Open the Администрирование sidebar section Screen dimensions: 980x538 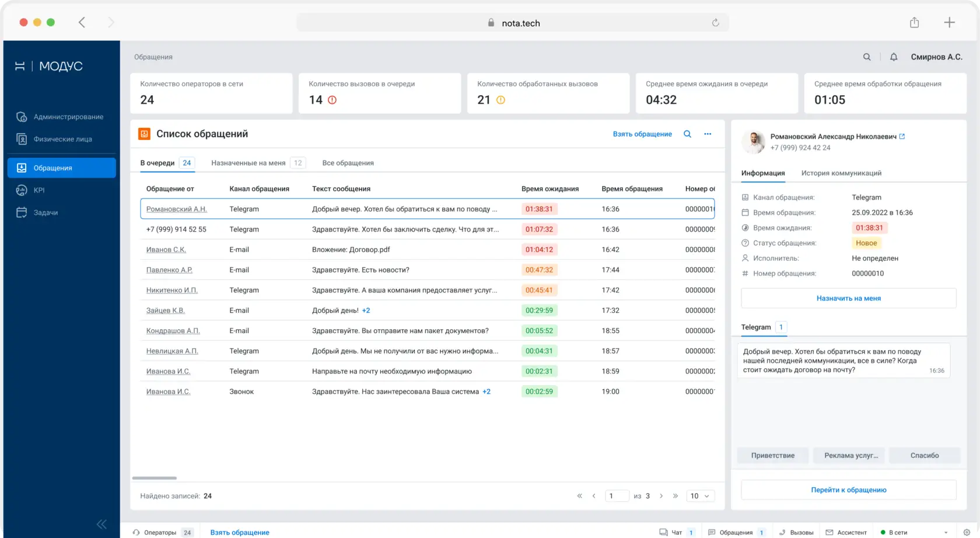(61, 117)
